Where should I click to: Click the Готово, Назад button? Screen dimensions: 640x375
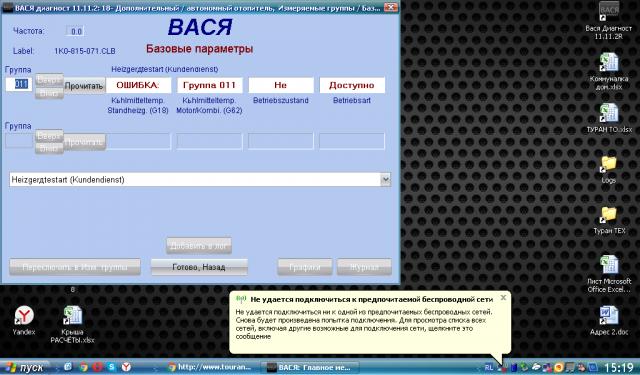coord(199,267)
